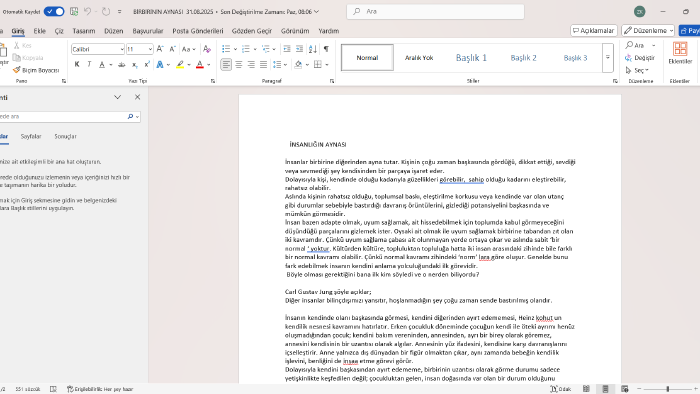The height and width of the screenshot is (394, 700).
Task: Align text right
Action: [x=251, y=65]
